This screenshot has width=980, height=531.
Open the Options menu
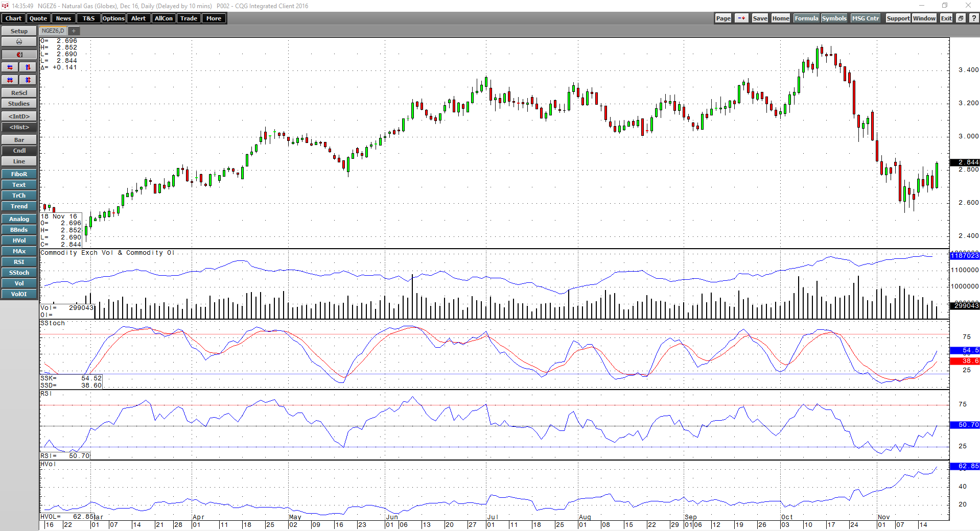pos(113,18)
